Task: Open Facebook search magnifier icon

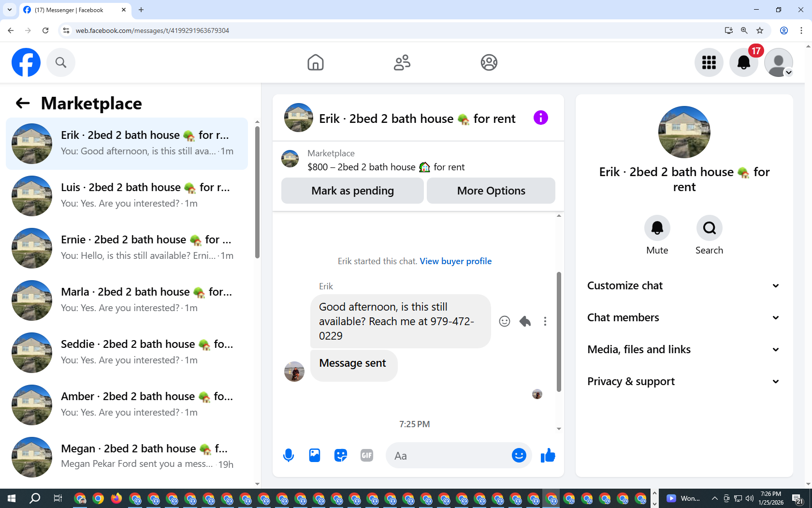Action: pos(61,62)
